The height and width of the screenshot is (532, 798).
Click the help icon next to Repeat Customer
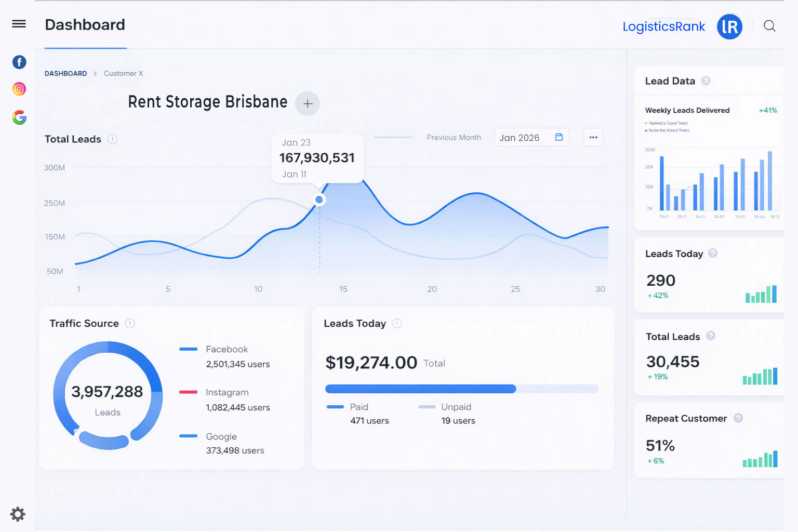coord(738,418)
